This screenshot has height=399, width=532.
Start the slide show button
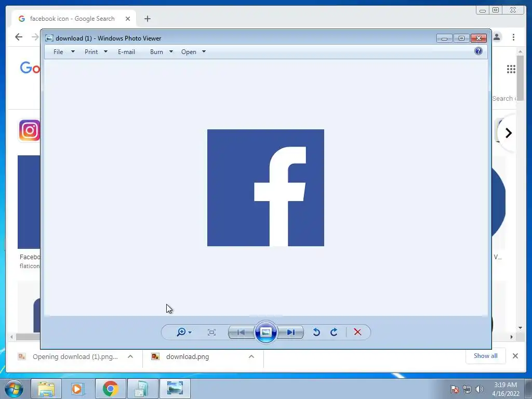click(265, 332)
